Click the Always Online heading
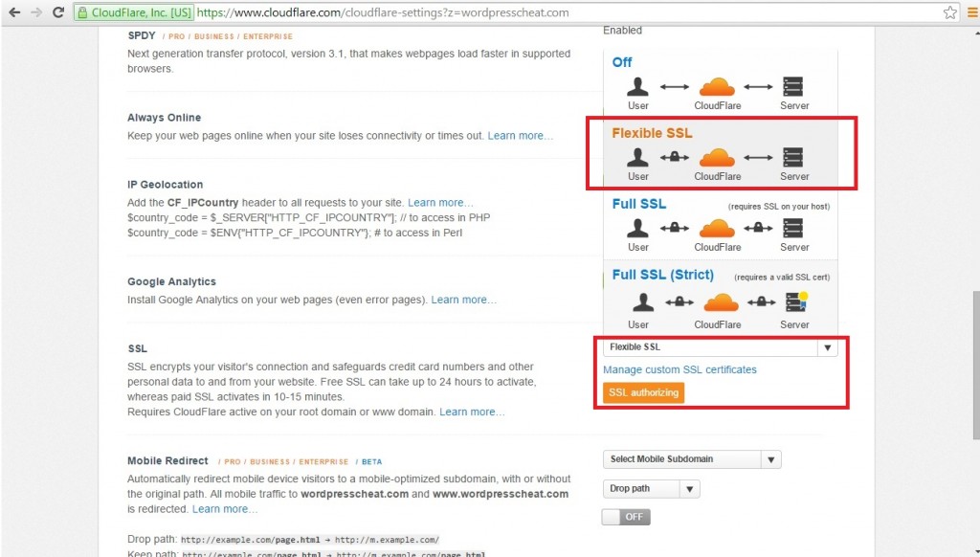Viewport: 980px width, 557px height. (x=164, y=118)
